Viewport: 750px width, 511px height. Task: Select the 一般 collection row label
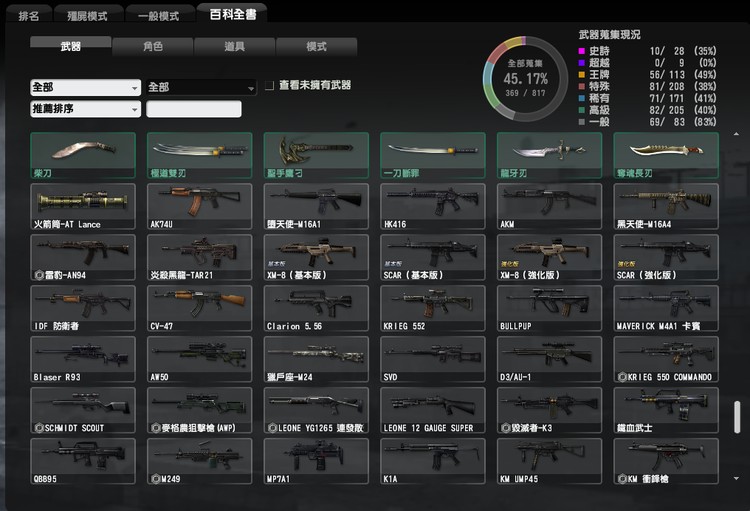(599, 122)
